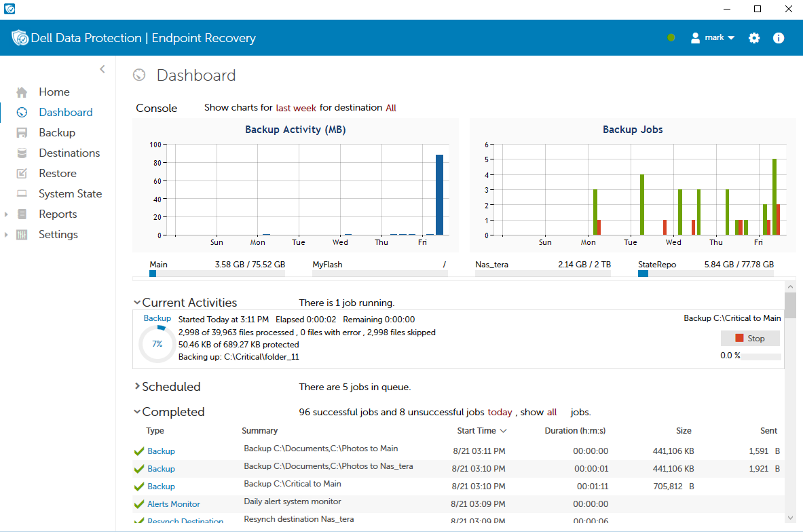Click the Restore icon in sidebar
The width and height of the screenshot is (803, 532).
[x=22, y=174]
